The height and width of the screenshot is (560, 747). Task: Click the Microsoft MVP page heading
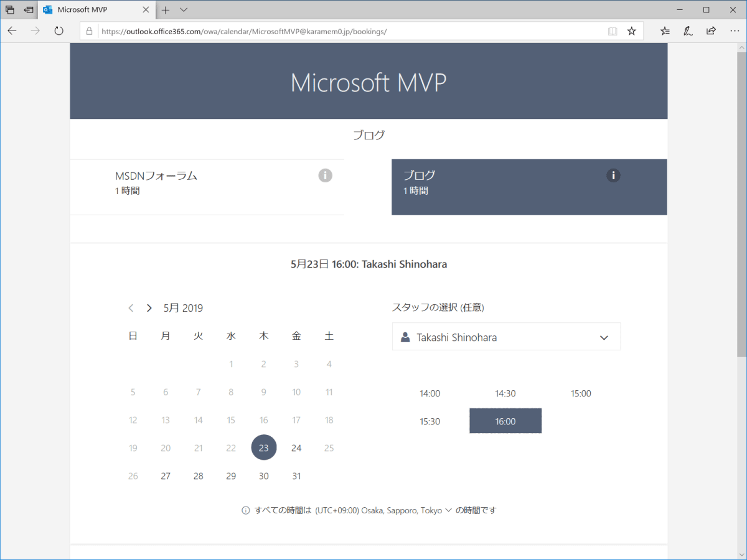click(369, 82)
